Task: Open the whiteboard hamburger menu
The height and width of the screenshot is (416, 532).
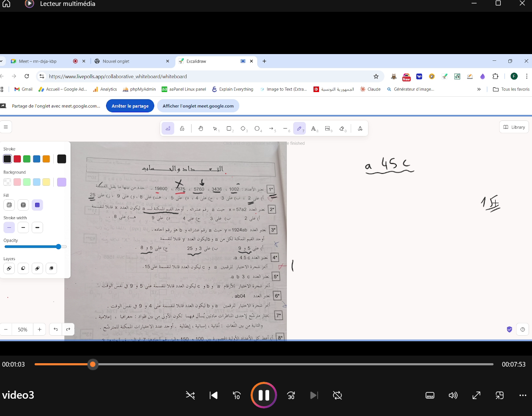Action: point(6,127)
